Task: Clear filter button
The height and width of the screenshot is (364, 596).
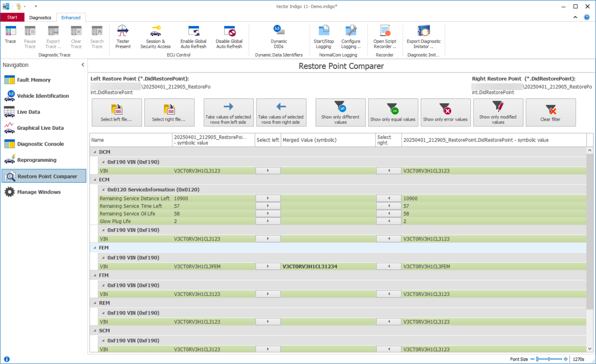Action: pos(551,112)
